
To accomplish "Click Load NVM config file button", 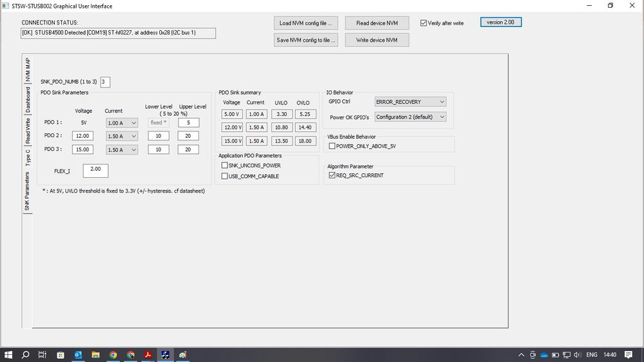I will click(x=306, y=23).
